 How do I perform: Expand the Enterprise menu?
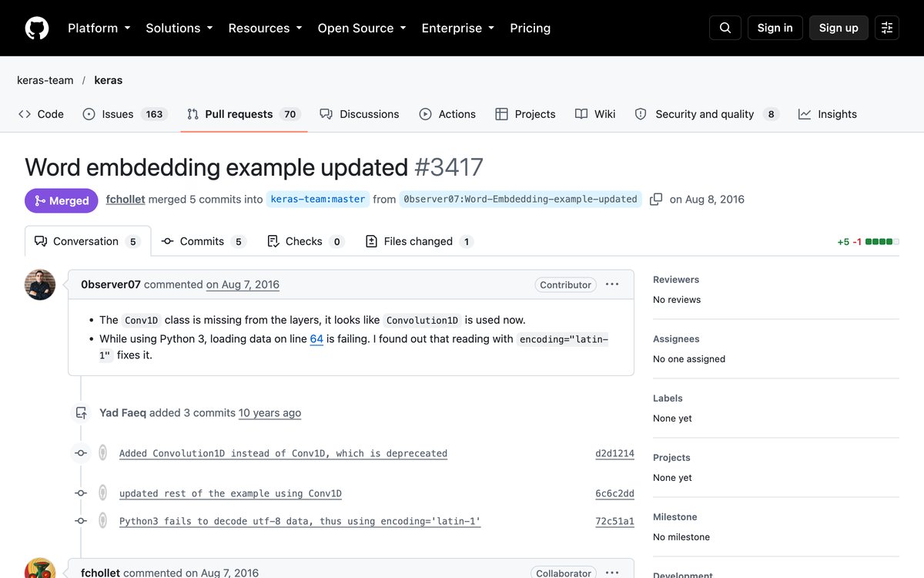pos(458,28)
